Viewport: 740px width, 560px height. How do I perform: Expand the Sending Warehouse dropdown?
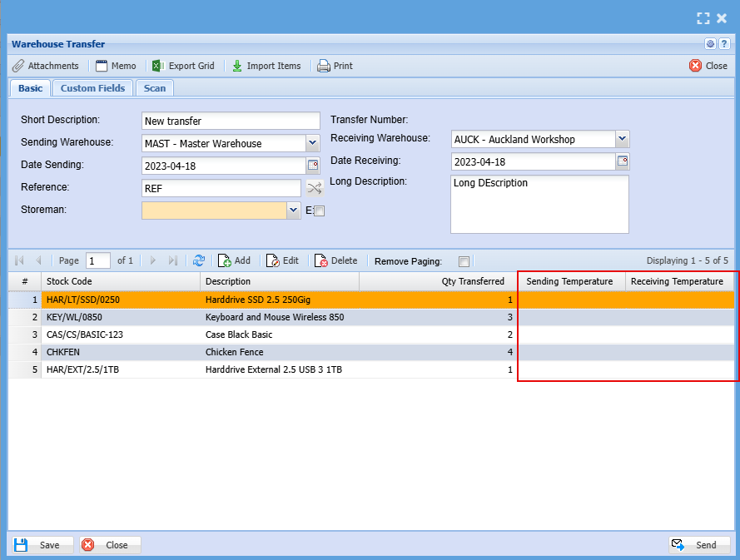coord(313,143)
